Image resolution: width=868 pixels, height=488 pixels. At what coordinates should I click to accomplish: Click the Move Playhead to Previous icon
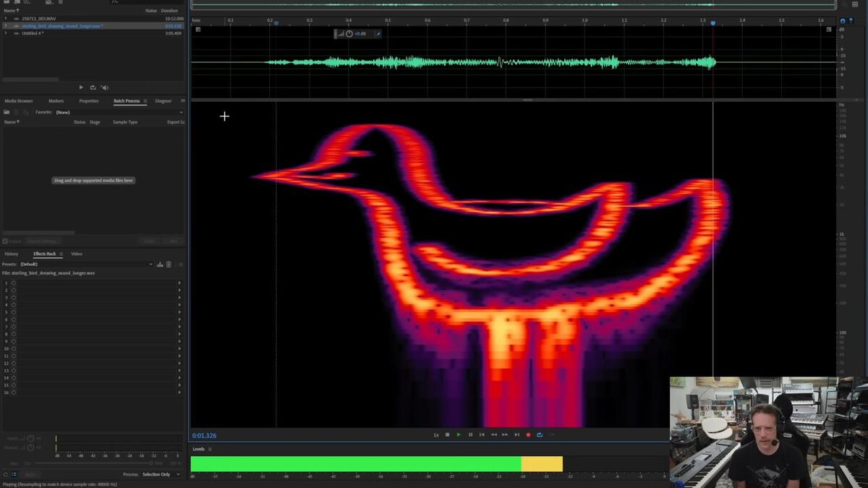pyautogui.click(x=482, y=435)
